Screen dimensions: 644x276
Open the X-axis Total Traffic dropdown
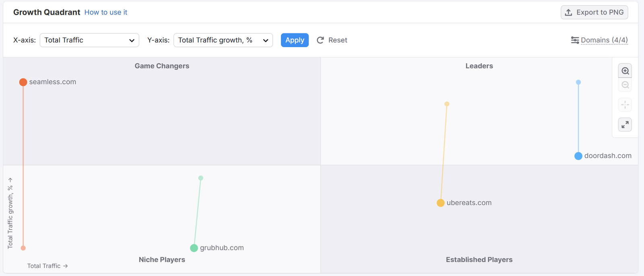[89, 40]
